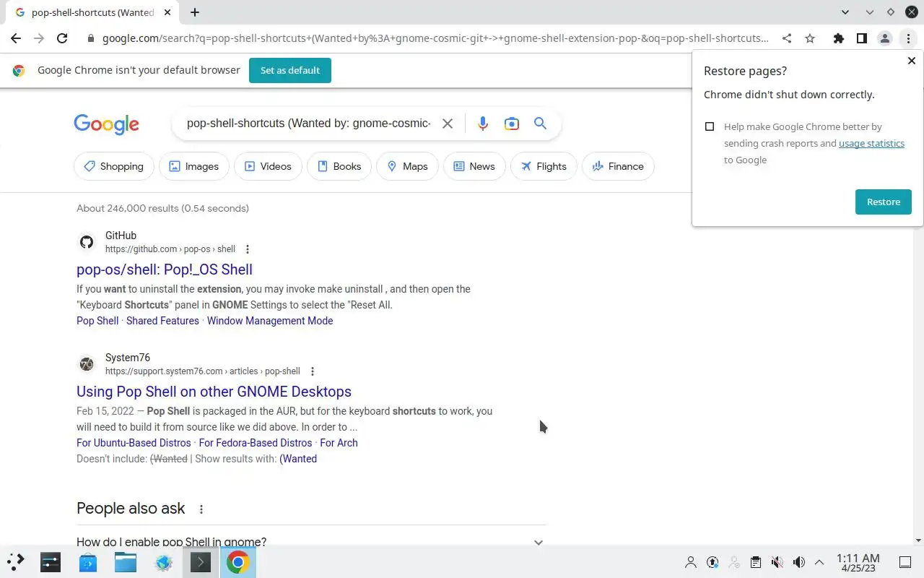Open For Ubuntu-Based Distros sitelink
This screenshot has width=924, height=578.
[x=134, y=443]
